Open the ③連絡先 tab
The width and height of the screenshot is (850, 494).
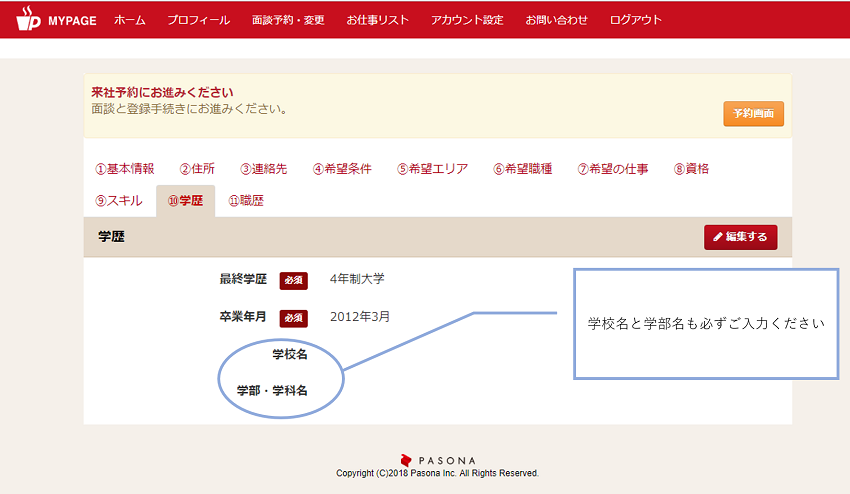[x=263, y=169]
